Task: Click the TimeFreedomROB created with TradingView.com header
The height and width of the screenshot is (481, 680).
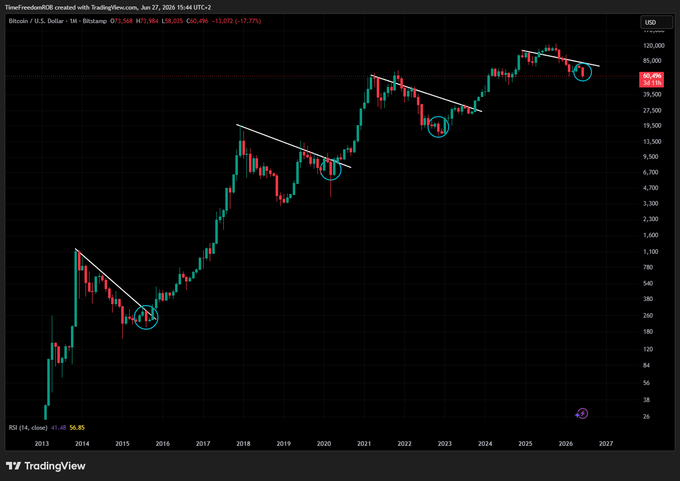Action: coord(108,8)
